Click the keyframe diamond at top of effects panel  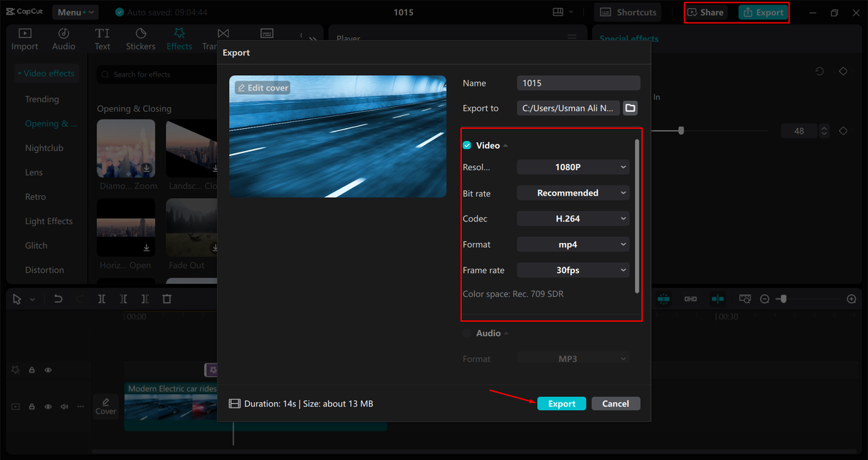click(843, 71)
